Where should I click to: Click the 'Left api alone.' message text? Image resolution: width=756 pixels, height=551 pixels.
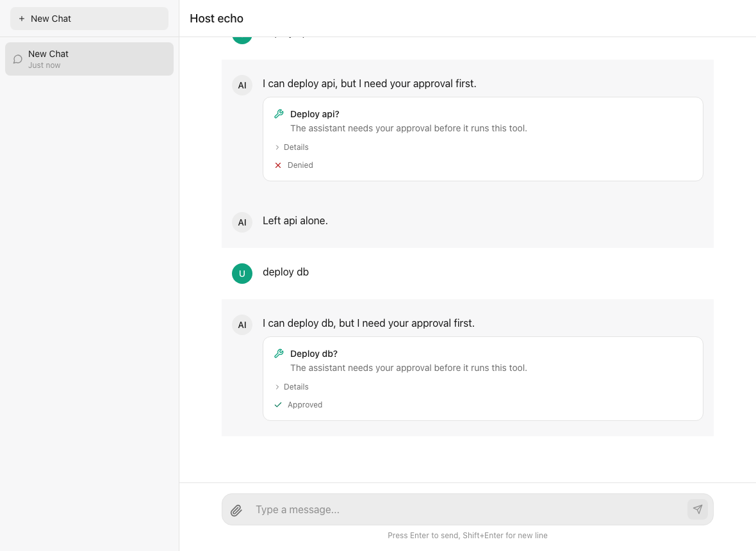[295, 221]
